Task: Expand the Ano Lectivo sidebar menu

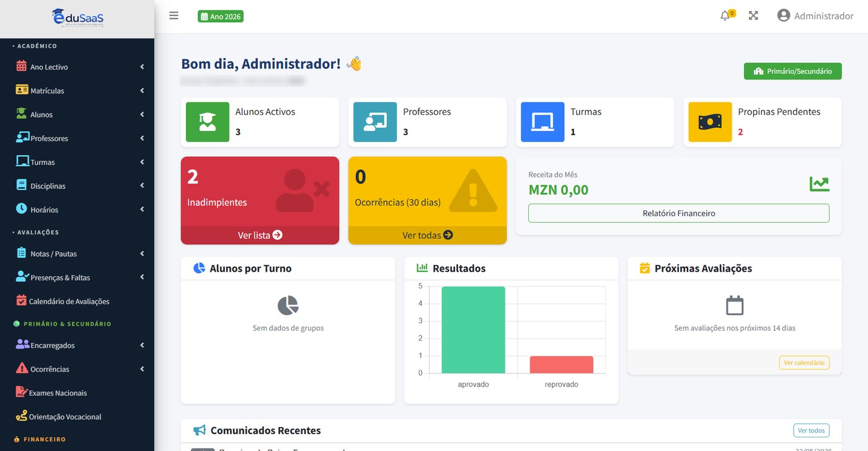Action: [x=77, y=66]
